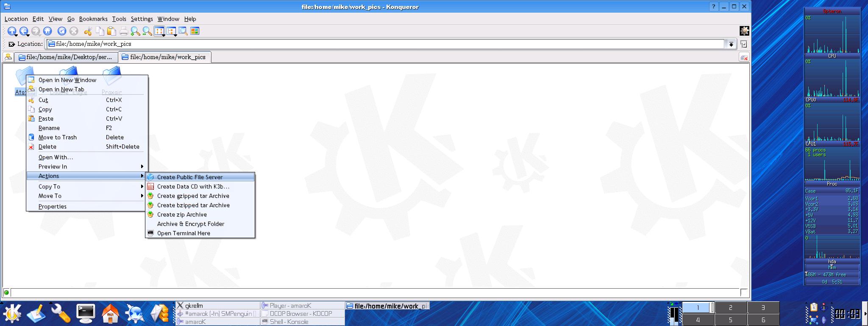Open the Bookmarks menu

coord(93,19)
